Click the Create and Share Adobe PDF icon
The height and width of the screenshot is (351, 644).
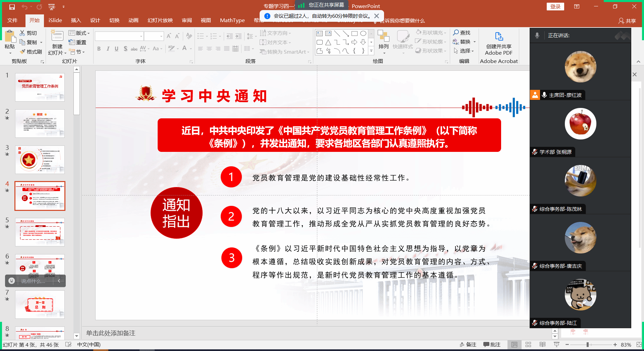[x=499, y=37]
